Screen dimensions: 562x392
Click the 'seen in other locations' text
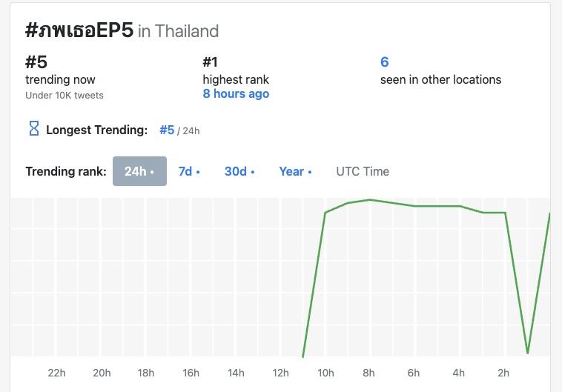tap(440, 79)
